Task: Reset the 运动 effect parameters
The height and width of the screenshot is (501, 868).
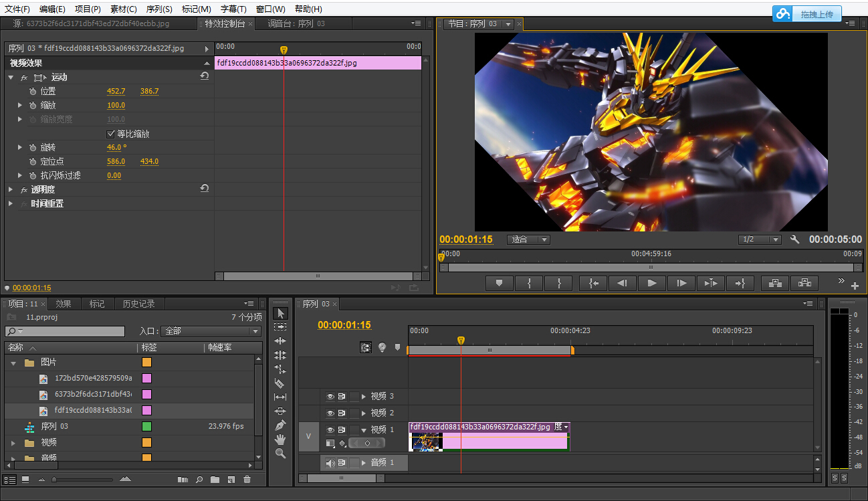Action: point(205,77)
